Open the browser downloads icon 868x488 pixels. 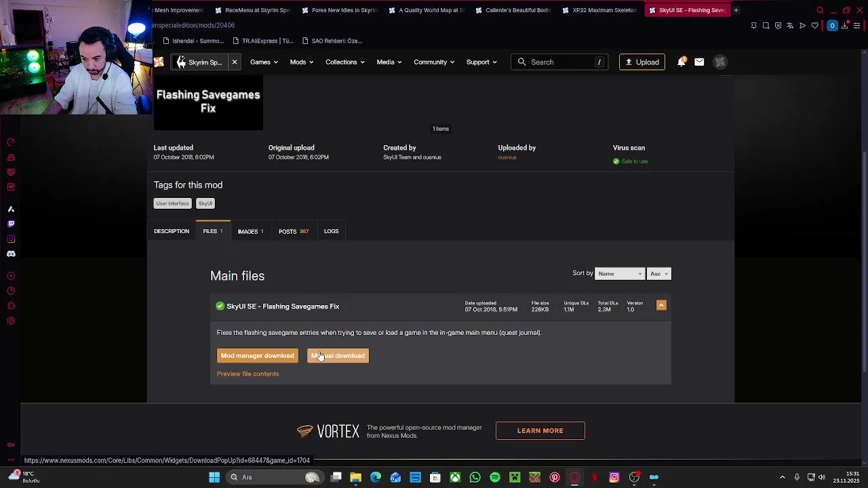point(844,26)
